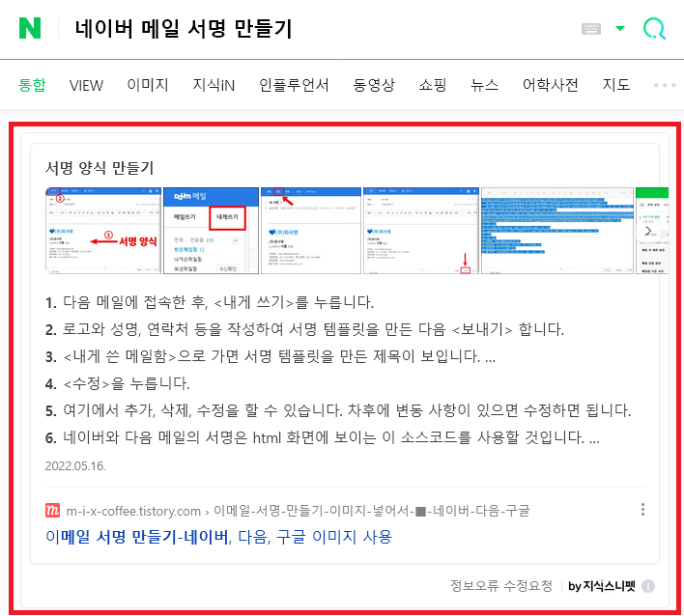Viewport: 684px width, 616px height.
Task: Show next thumbnails with the right chevron
Action: (648, 231)
